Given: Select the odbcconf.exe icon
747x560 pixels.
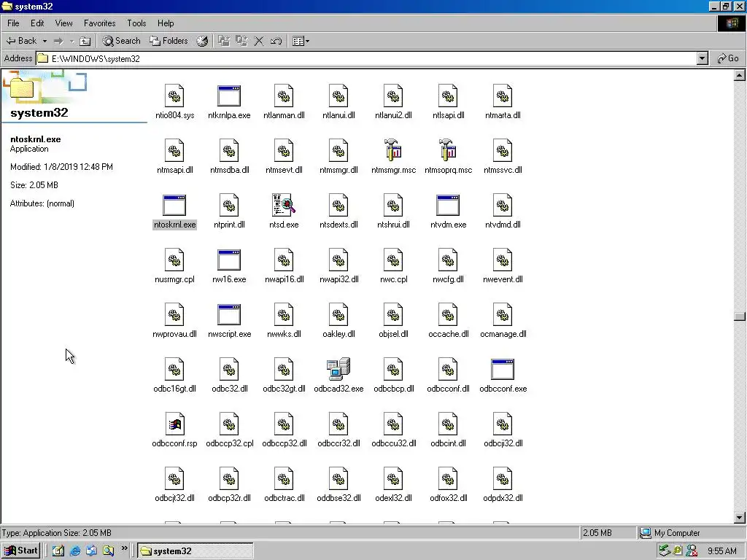Looking at the screenshot, I should [x=503, y=370].
